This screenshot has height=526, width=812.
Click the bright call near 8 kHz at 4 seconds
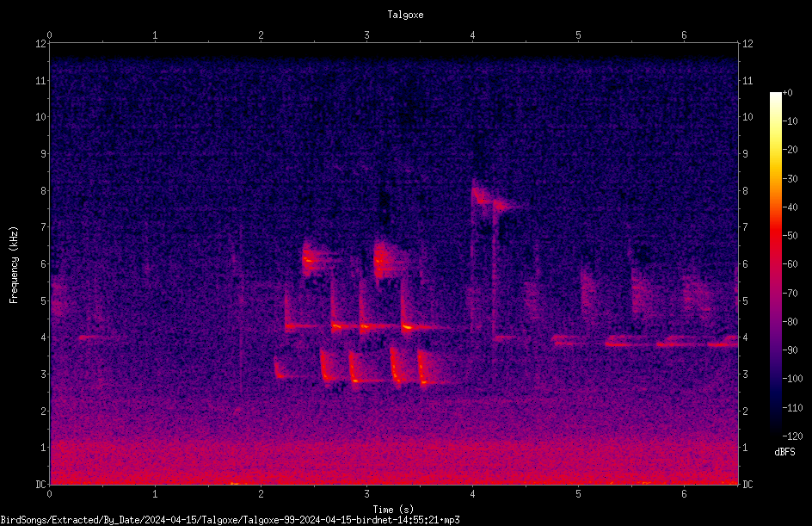point(481,195)
